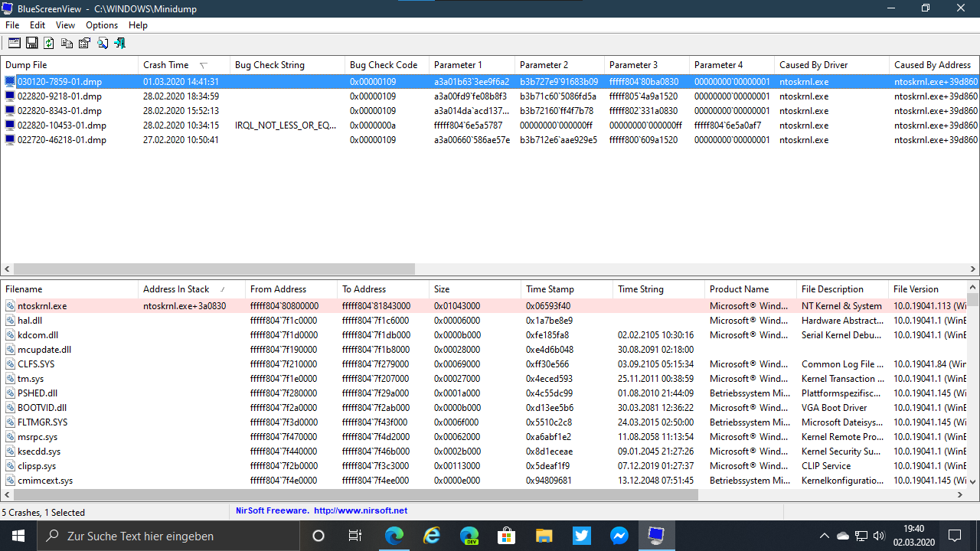Viewport: 980px width, 551px height.
Task: Click icon of 022720-46218-01.dmp row
Action: pyautogui.click(x=10, y=140)
